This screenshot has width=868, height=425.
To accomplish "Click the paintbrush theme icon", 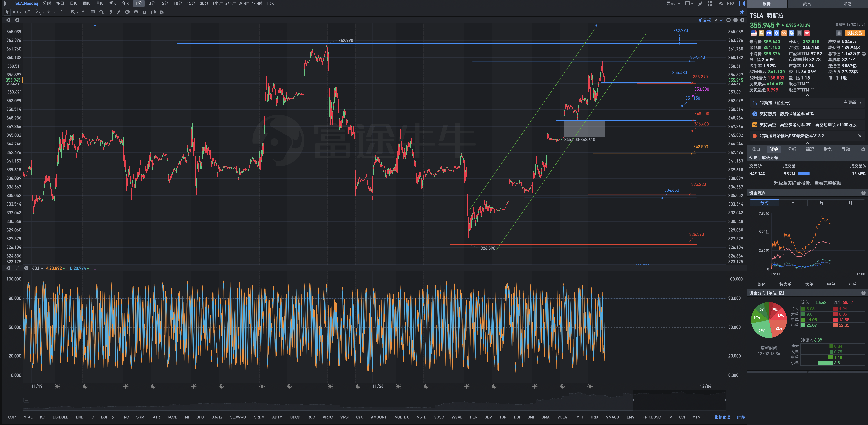I will (701, 3).
